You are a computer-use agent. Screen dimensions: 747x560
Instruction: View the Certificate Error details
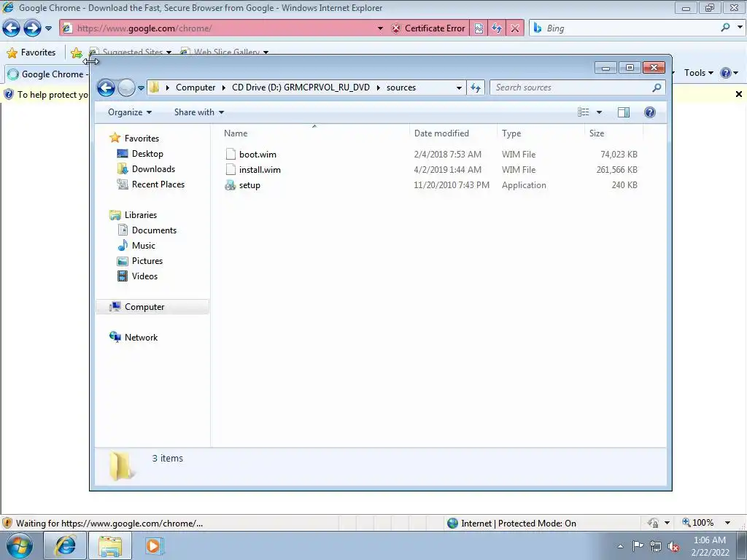pos(428,28)
